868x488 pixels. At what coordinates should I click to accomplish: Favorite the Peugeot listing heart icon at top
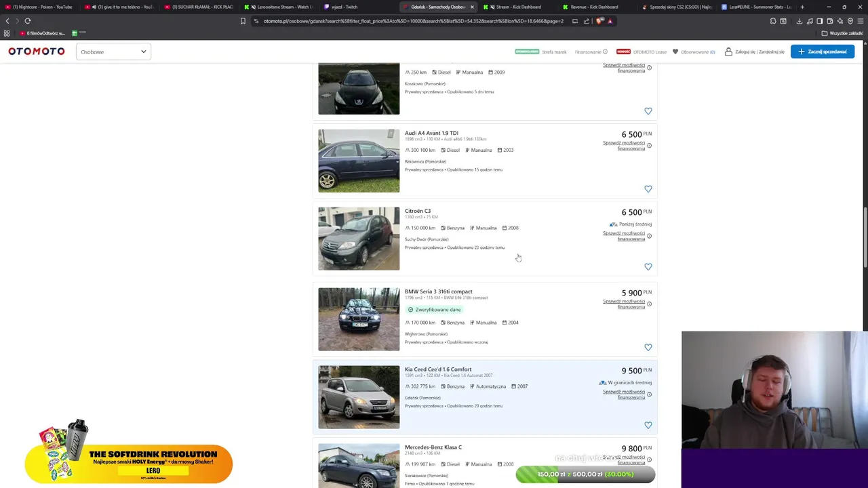[648, 111]
